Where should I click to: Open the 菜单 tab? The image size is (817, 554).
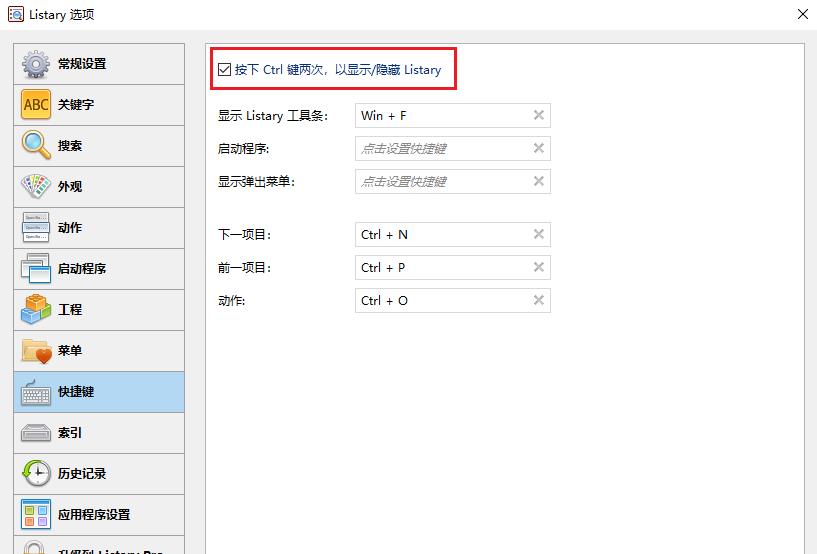click(99, 351)
